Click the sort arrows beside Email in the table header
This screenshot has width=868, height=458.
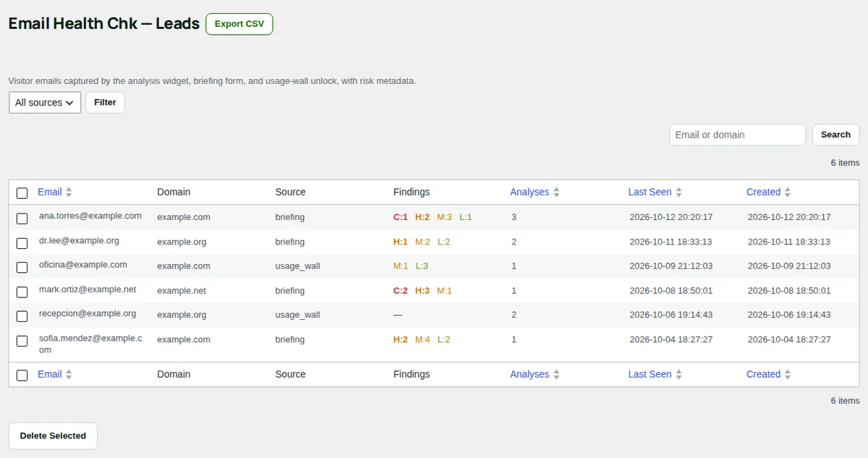69,192
